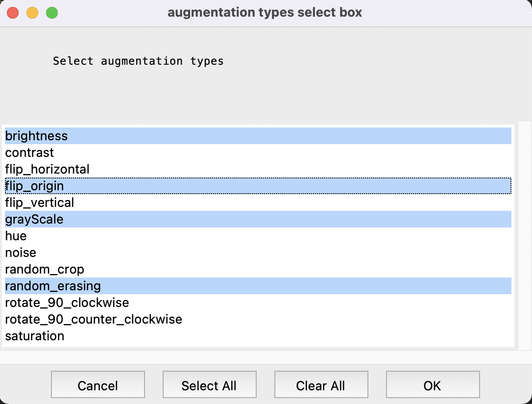Confirm selection with the OK button
532x404 pixels.
(433, 384)
